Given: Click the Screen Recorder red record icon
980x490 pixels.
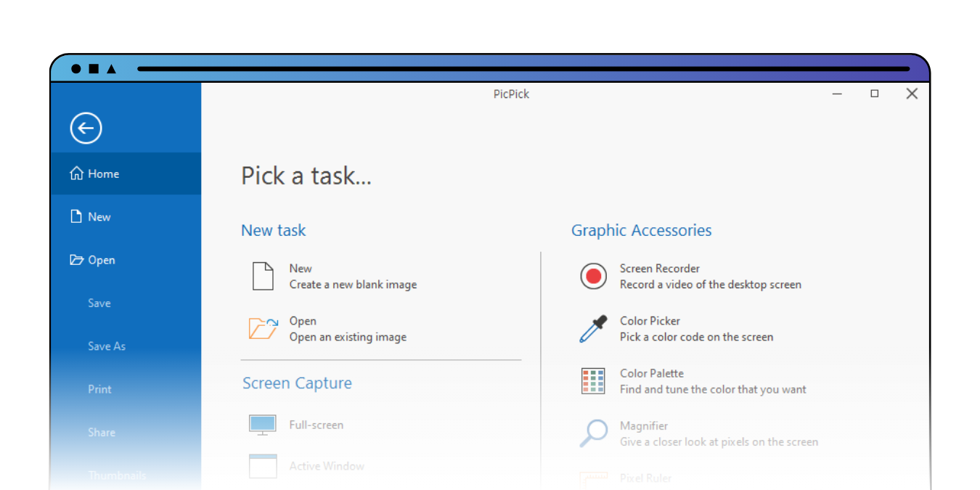Looking at the screenshot, I should (593, 277).
